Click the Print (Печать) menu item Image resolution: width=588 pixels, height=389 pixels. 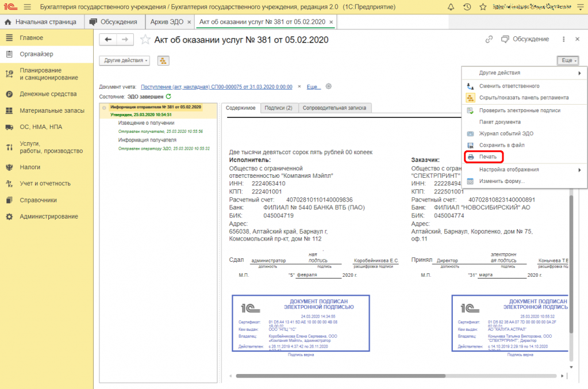pos(487,157)
